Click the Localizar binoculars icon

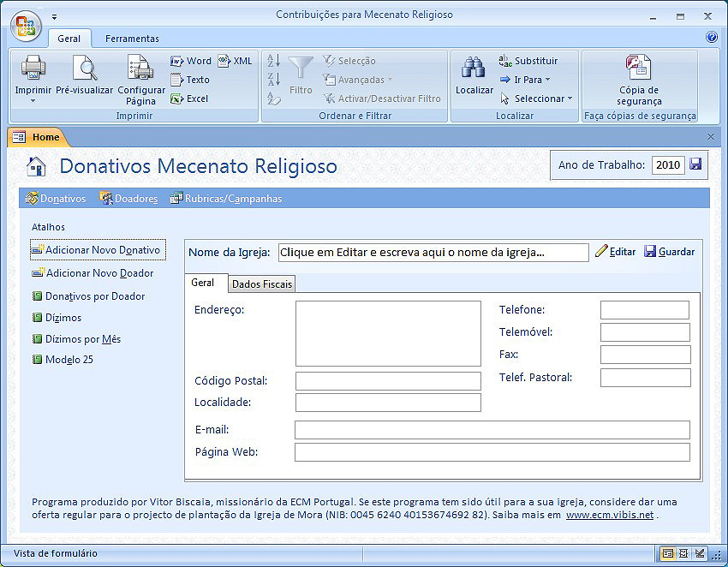[x=473, y=68]
